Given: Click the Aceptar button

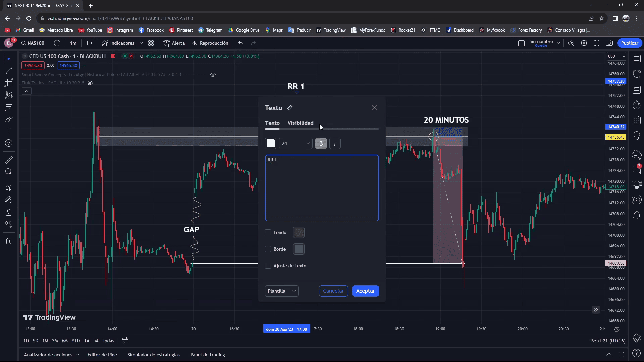Looking at the screenshot, I should [x=365, y=291].
